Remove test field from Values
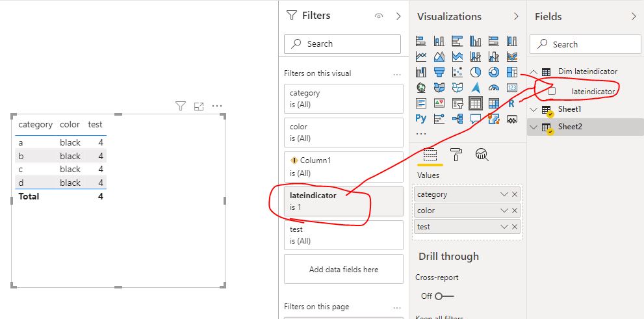 pyautogui.click(x=515, y=227)
